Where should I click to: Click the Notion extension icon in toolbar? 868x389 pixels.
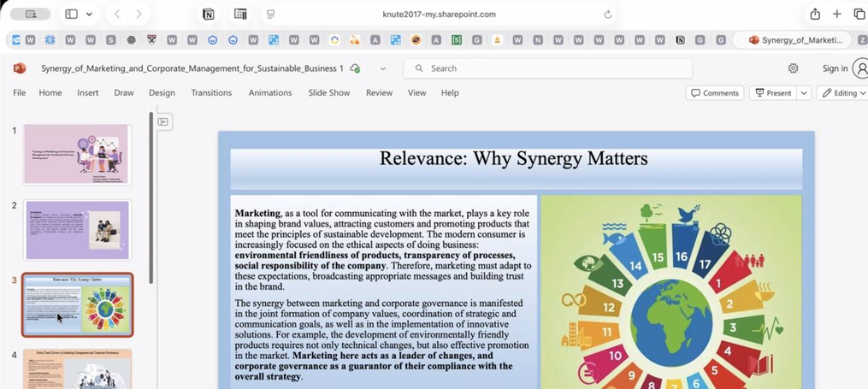(208, 15)
